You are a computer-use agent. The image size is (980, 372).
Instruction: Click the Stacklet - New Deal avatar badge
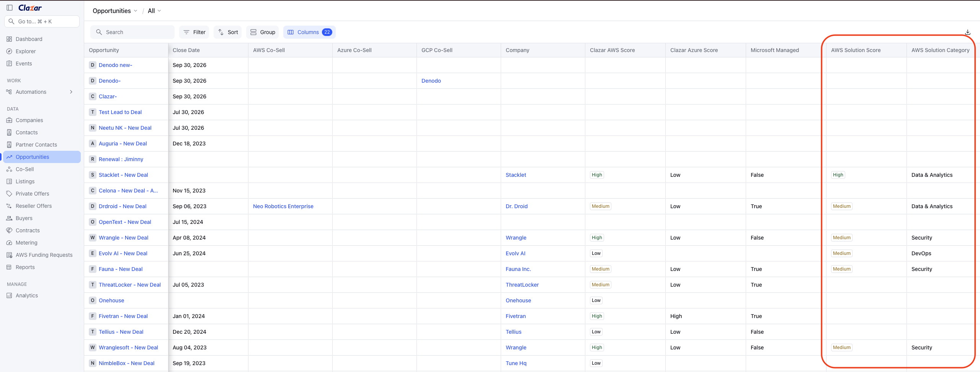92,175
